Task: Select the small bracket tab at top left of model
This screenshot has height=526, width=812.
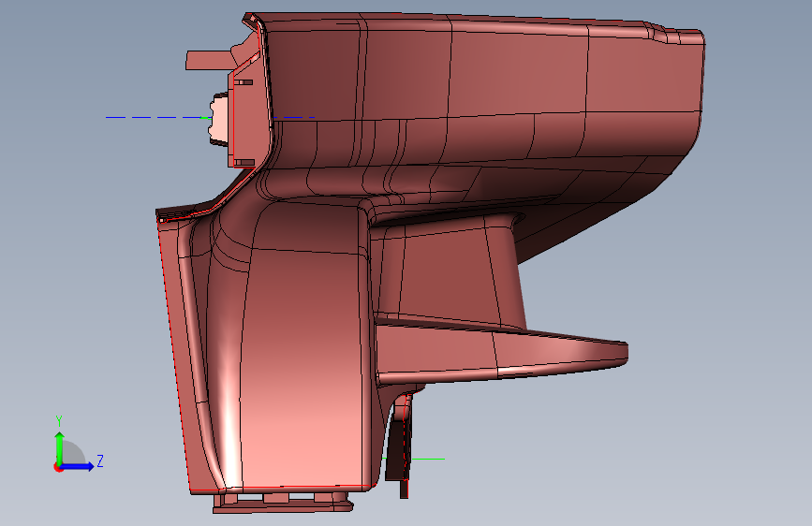Action: [208, 60]
